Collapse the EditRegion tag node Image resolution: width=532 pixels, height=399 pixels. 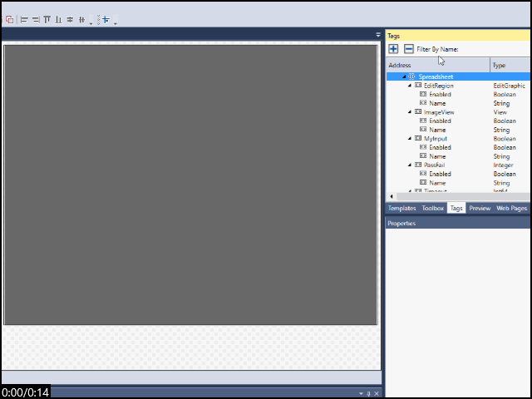(410, 86)
